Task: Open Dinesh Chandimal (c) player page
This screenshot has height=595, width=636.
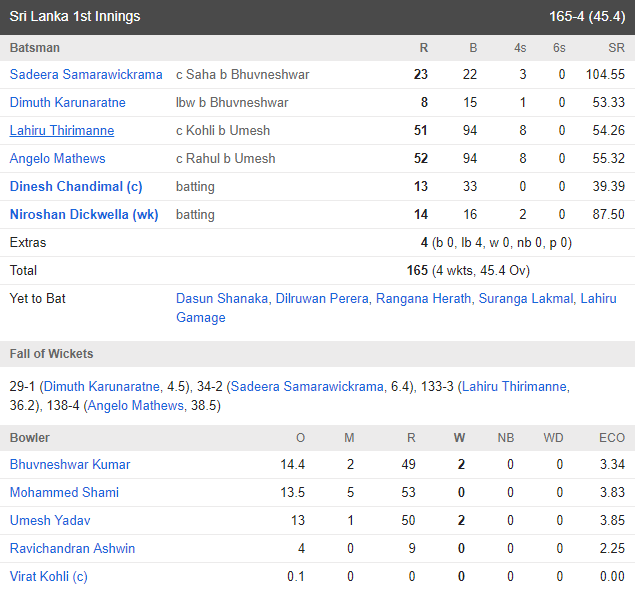Action: (x=76, y=187)
